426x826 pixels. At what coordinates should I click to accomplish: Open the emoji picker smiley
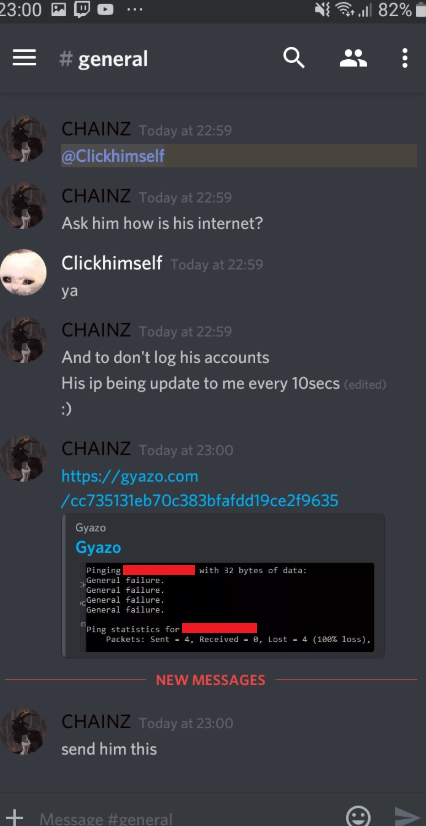point(359,817)
